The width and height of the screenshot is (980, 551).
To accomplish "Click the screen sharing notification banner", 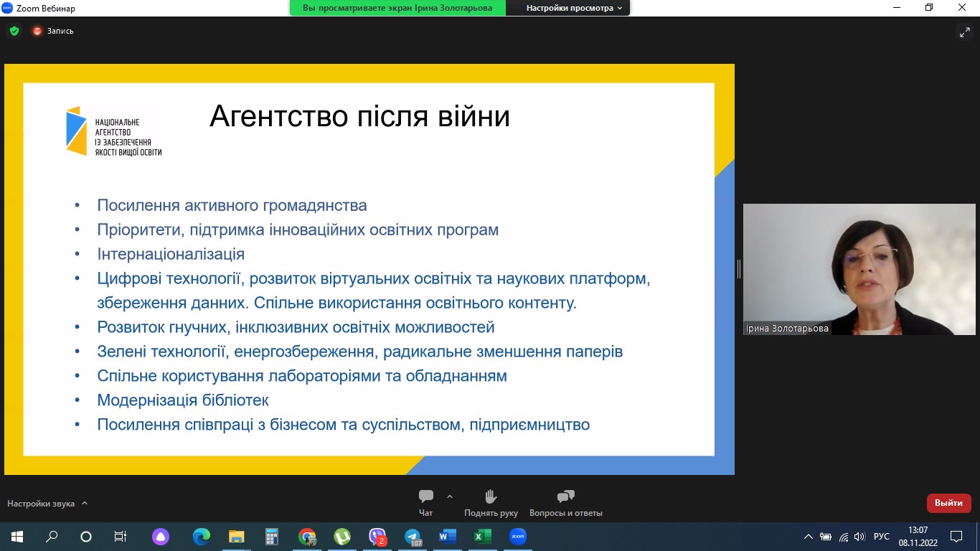I will [x=397, y=8].
